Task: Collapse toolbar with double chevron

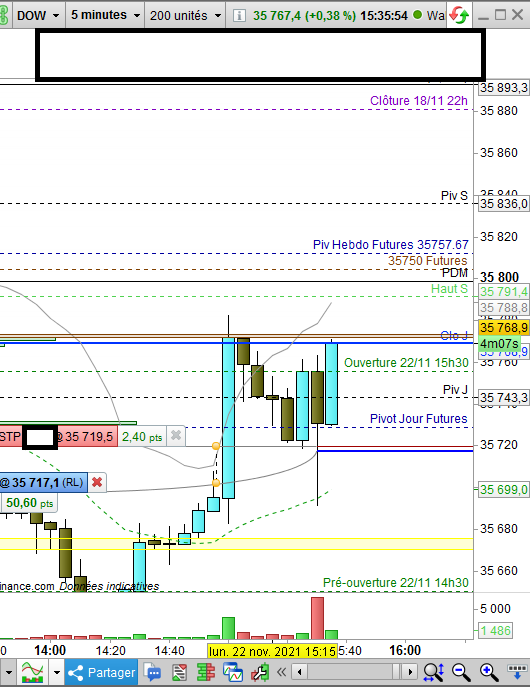Action: pos(281,672)
